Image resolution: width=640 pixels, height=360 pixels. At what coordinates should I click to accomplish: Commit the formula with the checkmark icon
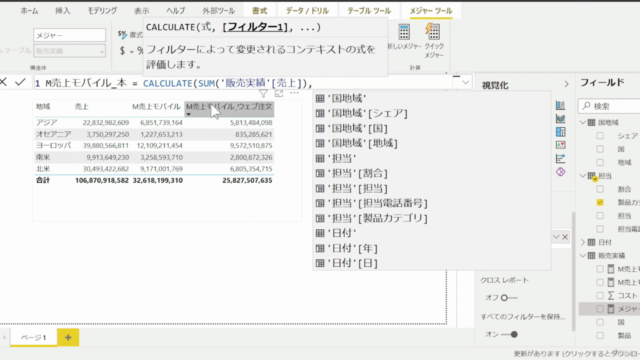pos(20,82)
